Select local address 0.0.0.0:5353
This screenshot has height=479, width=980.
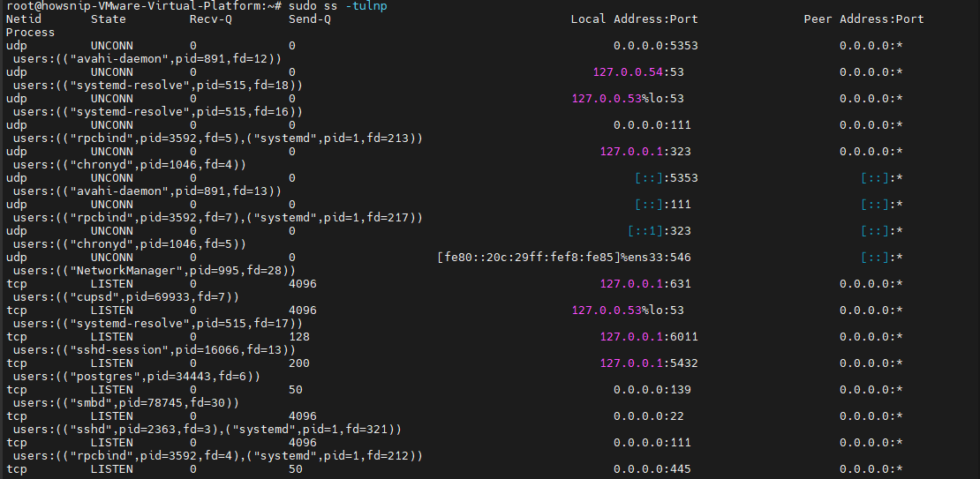point(656,46)
